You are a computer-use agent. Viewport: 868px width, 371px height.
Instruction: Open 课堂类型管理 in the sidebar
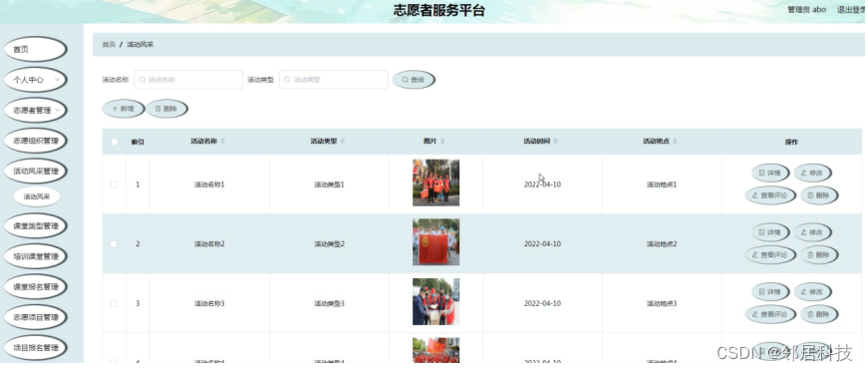tap(36, 226)
